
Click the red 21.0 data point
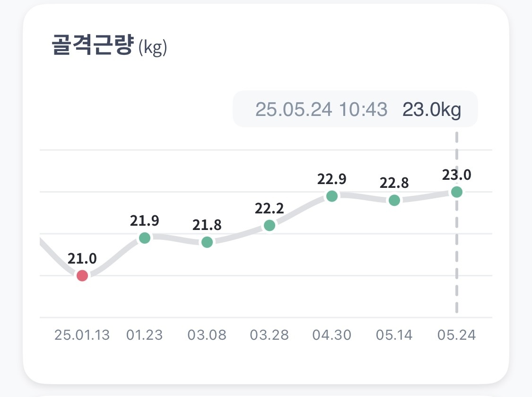(82, 275)
